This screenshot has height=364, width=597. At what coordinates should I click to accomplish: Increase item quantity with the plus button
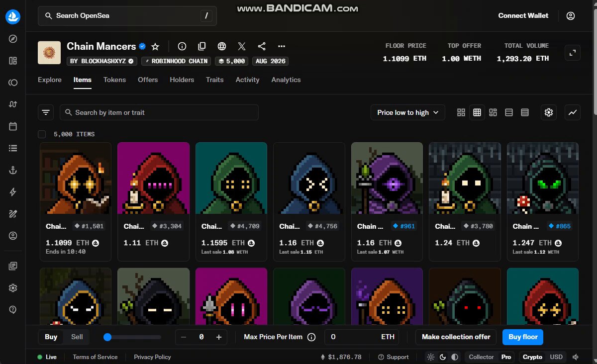tap(218, 337)
